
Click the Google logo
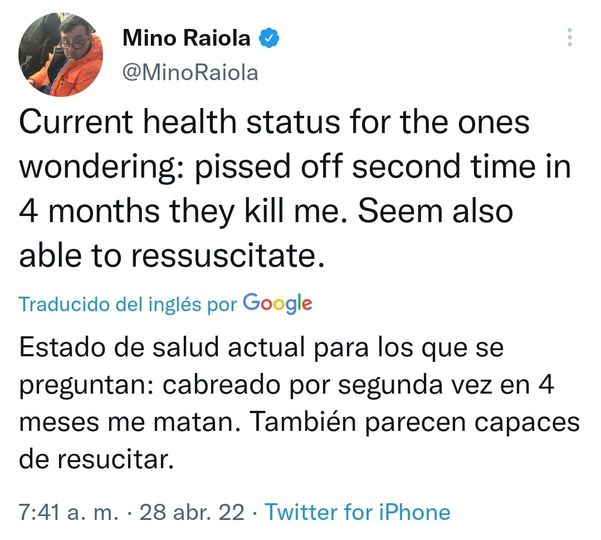(277, 304)
